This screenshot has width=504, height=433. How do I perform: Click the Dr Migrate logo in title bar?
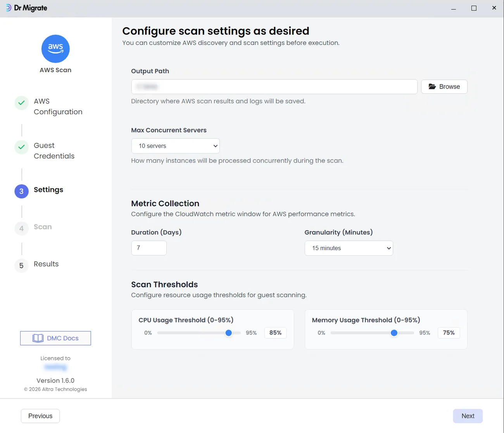(27, 8)
